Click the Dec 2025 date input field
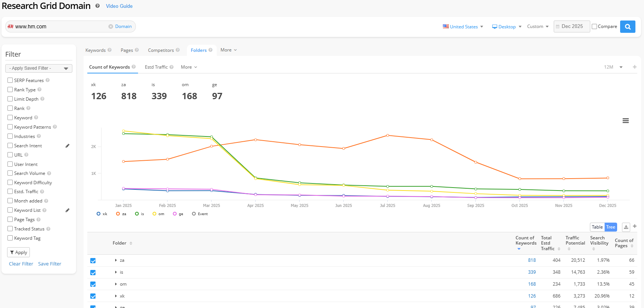Image resolution: width=644 pixels, height=308 pixels. 572,26
